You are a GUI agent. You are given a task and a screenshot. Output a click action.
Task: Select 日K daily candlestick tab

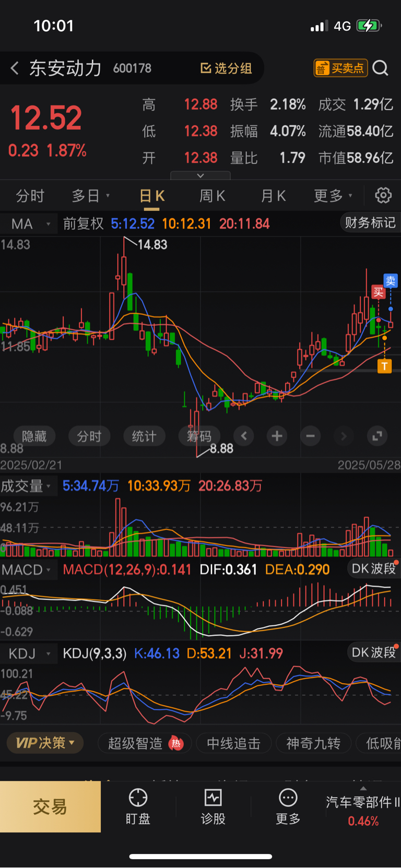click(x=152, y=196)
